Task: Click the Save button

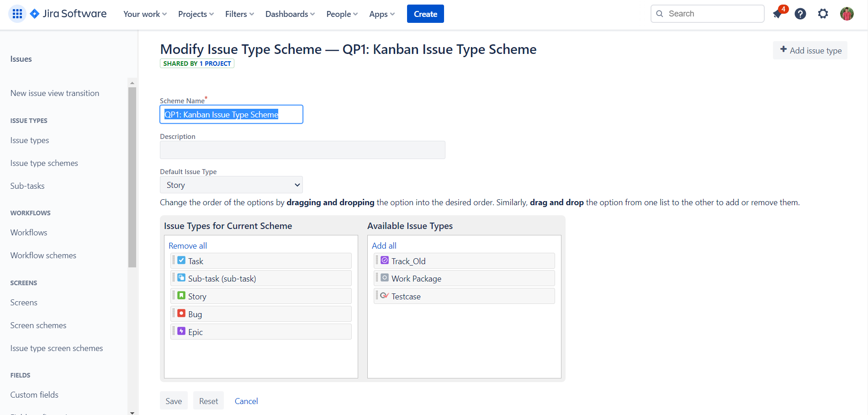Action: tap(174, 400)
